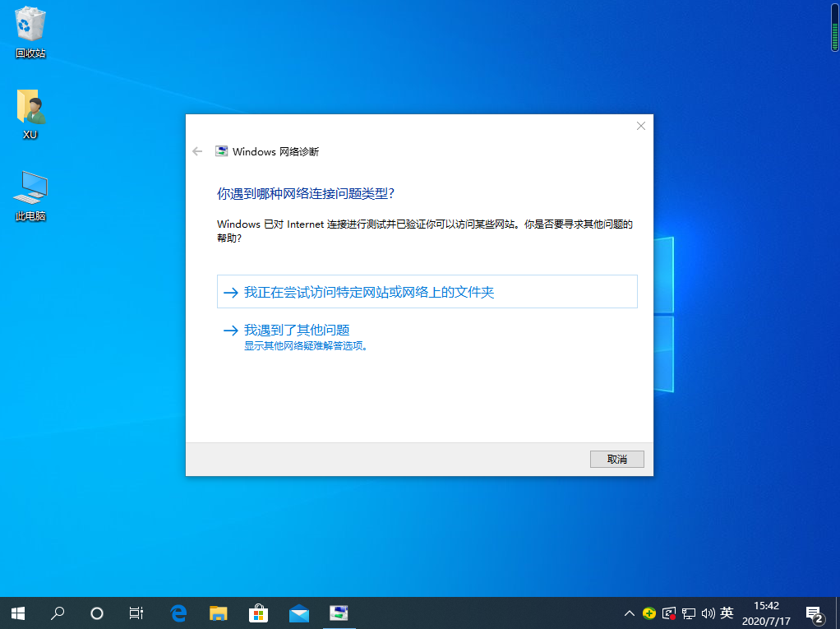Click the 取消 button in the dialog
The width and height of the screenshot is (840, 629).
click(616, 459)
